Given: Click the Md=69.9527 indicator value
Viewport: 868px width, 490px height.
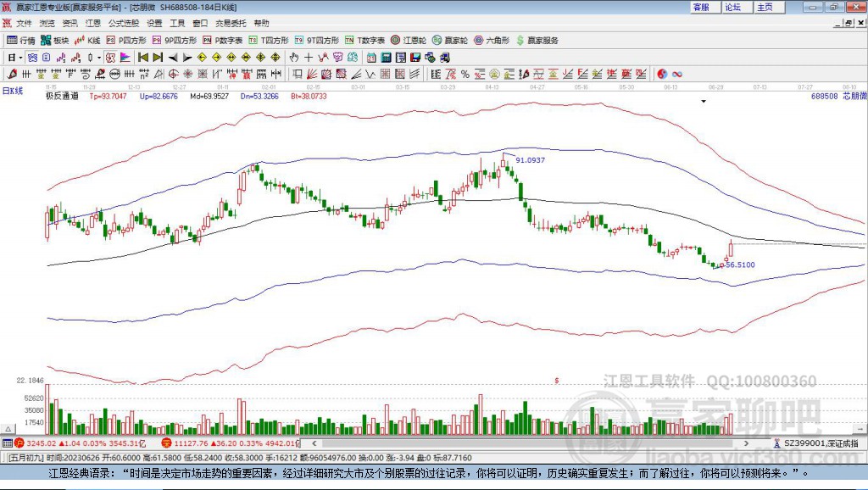Looking at the screenshot, I should click(x=209, y=96).
